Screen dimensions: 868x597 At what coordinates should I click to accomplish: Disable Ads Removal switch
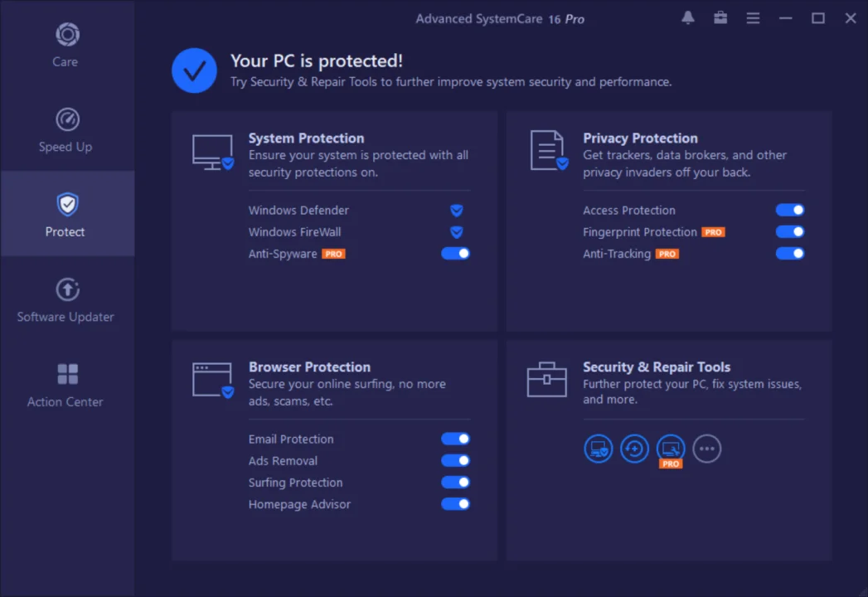[x=455, y=461]
